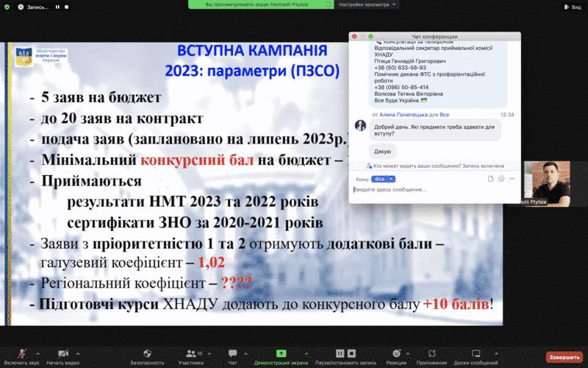The width and height of the screenshot is (588, 368).
Task: Click red coefficient 1,02 on slide
Action: coord(211,262)
